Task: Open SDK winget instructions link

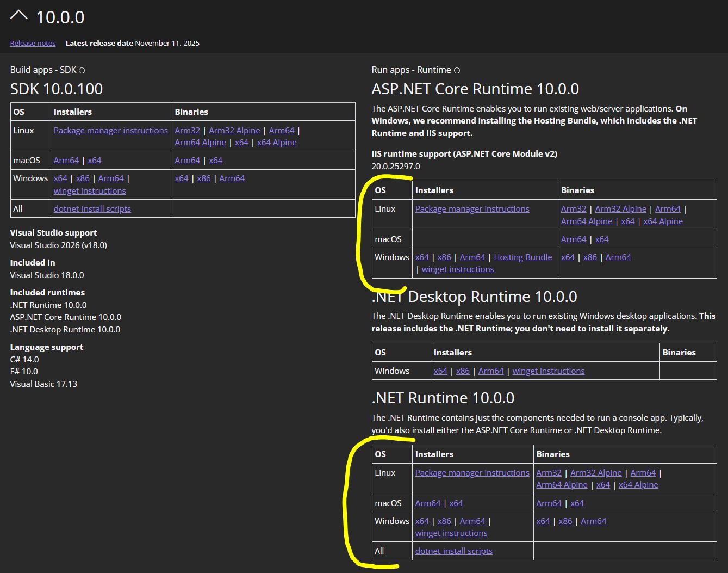Action: point(90,191)
